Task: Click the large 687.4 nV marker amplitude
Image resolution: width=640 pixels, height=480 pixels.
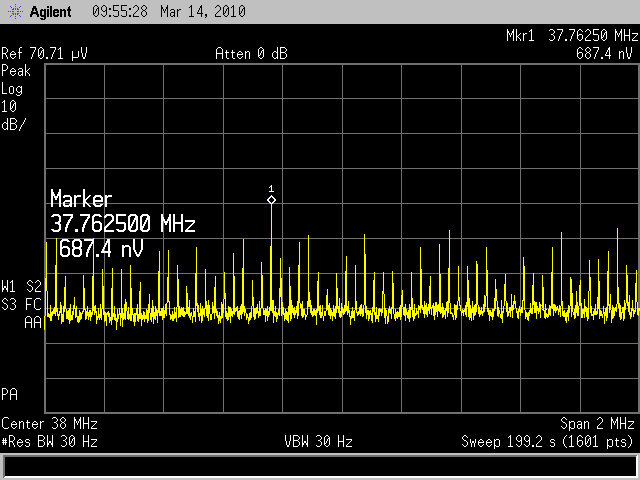Action: (x=101, y=247)
